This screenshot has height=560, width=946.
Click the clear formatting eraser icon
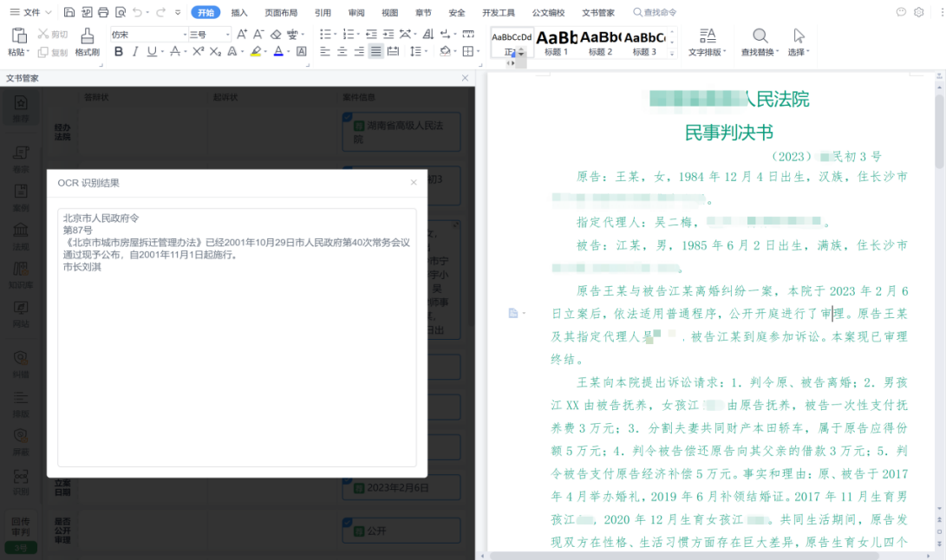276,35
